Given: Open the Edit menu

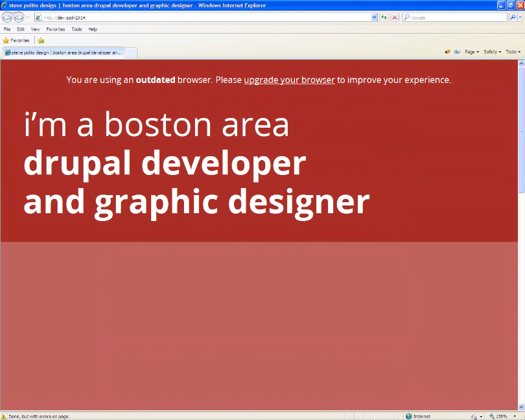Looking at the screenshot, I should click(21, 29).
